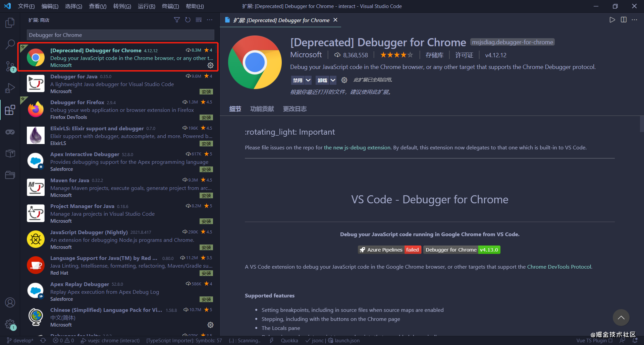Open the 许可证 license link
Viewport: 644px width, 345px height.
(x=464, y=55)
